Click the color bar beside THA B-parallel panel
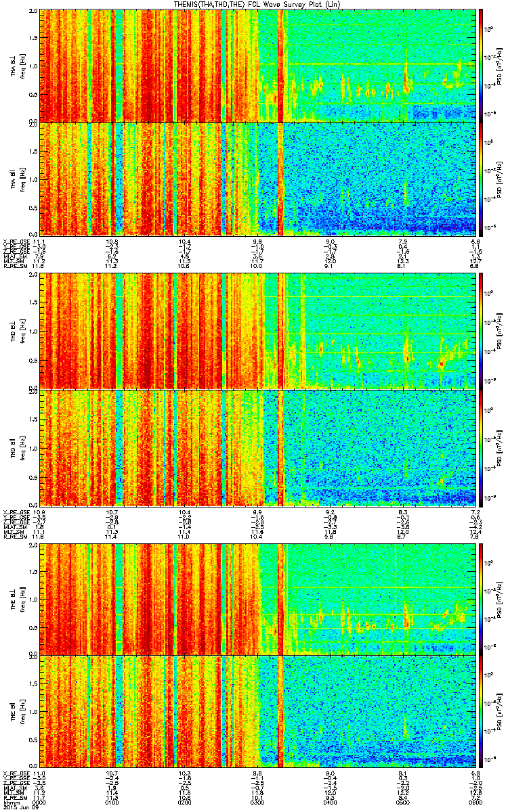Image resolution: width=508 pixels, height=812 pixels. [481, 179]
